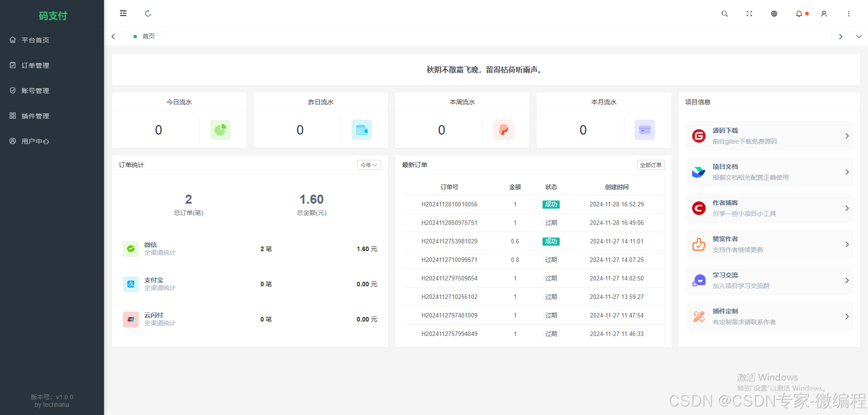The height and width of the screenshot is (415, 868).
Task: Click the 版本号: v1.0.0 text
Action: [x=52, y=397]
